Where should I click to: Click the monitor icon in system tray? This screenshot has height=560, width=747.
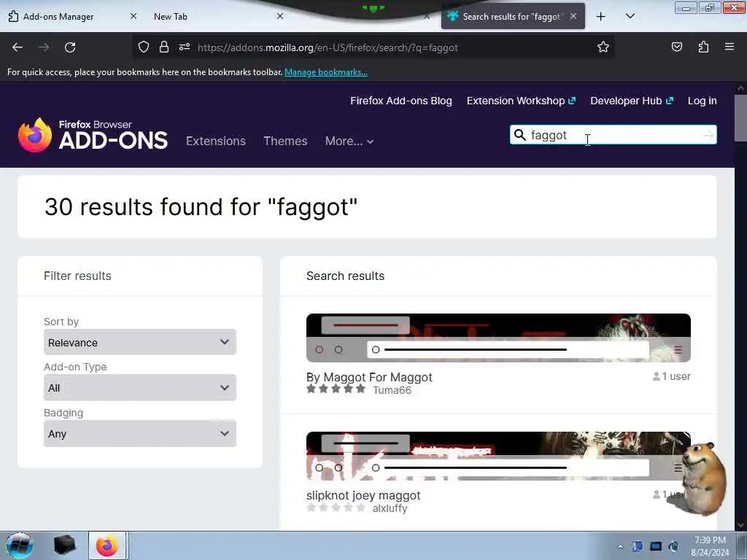[x=656, y=546]
